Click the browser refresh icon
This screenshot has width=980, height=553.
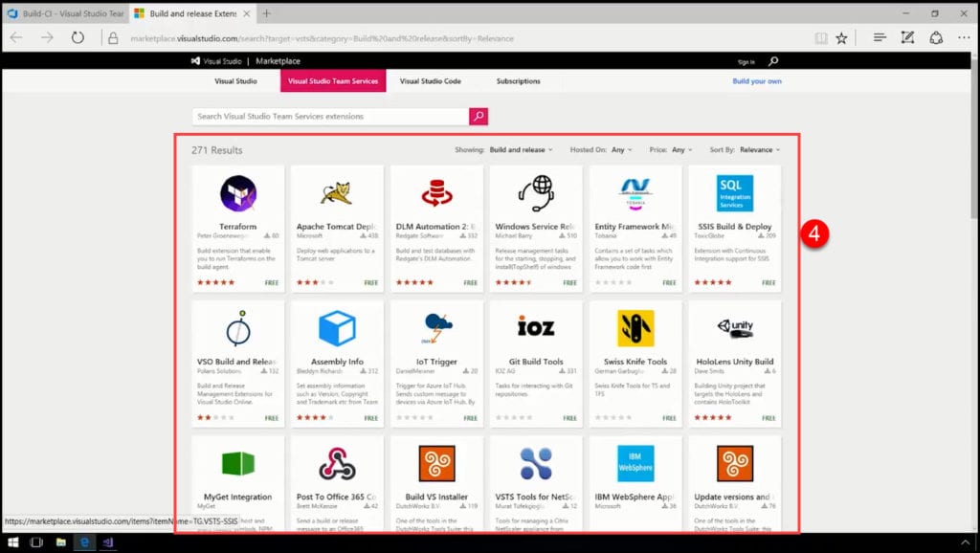coord(78,38)
